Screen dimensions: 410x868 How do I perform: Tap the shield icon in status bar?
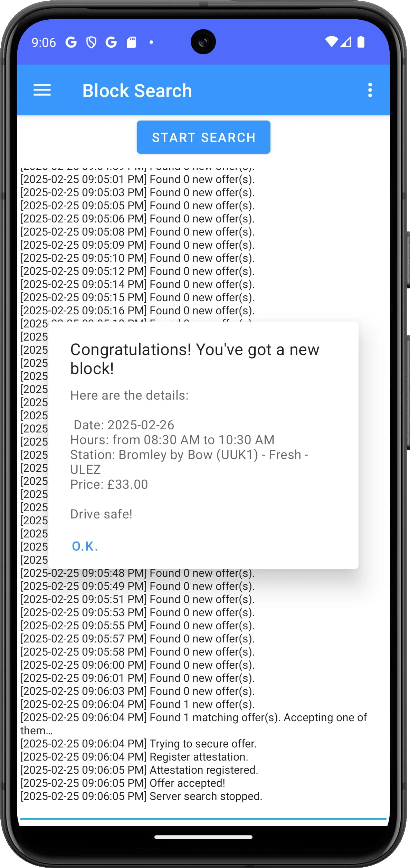(x=91, y=42)
